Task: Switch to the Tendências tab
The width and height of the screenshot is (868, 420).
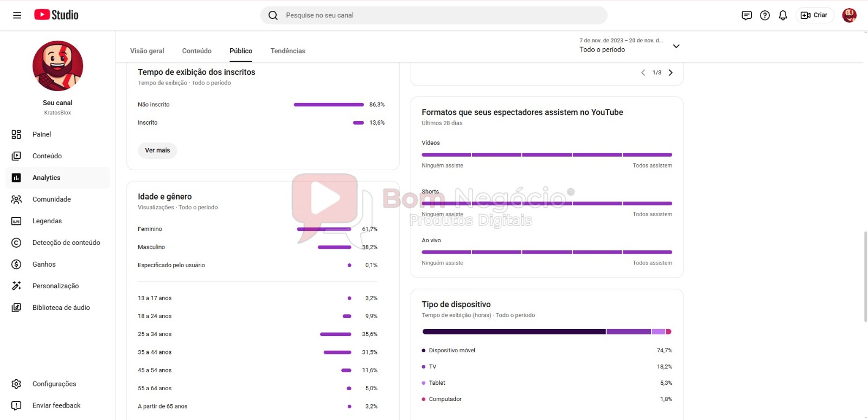Action: click(x=288, y=51)
